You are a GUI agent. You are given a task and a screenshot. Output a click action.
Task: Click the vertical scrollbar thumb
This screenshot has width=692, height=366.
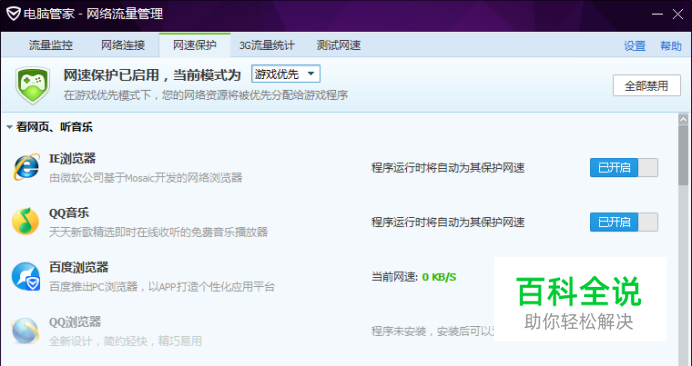tap(683, 155)
